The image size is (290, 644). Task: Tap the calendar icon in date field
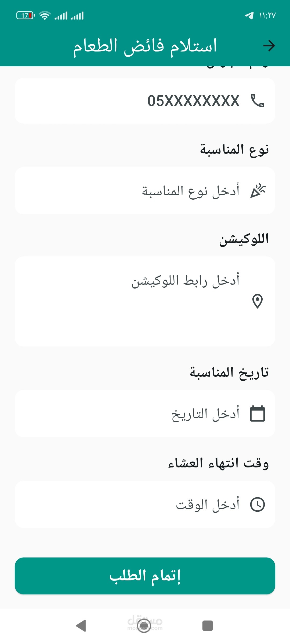coord(258,414)
